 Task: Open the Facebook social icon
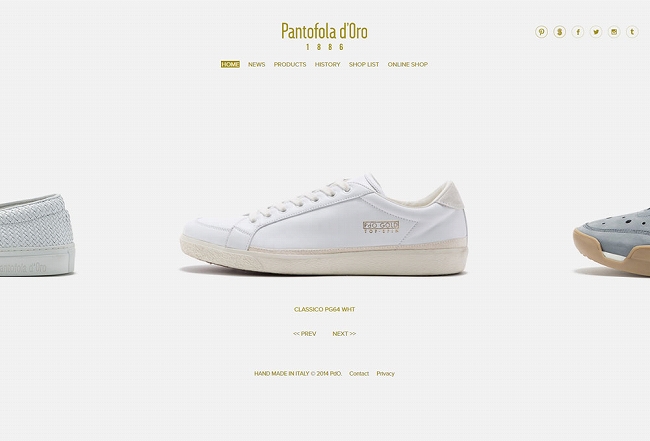point(577,32)
